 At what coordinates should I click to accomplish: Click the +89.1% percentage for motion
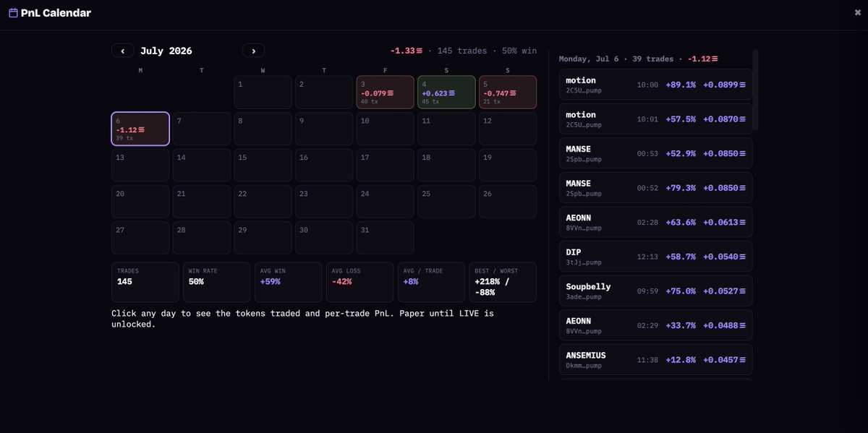(681, 85)
